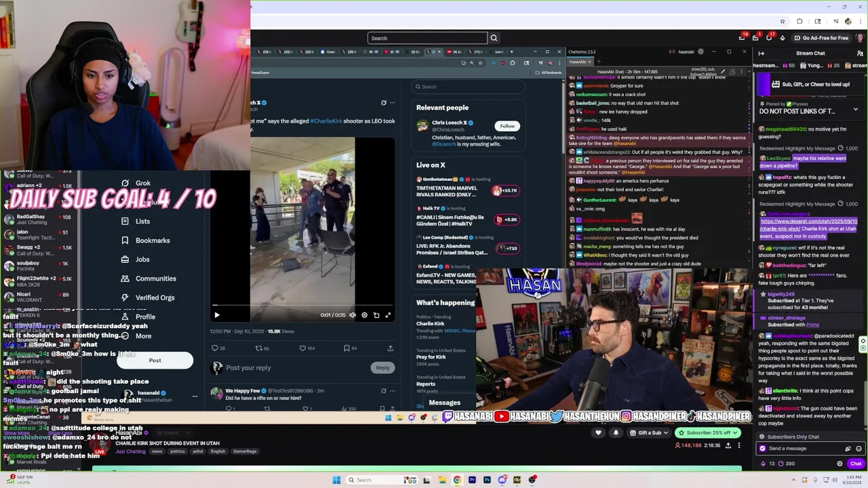Add a new Chatterino tab
The height and width of the screenshot is (488, 868).
point(599,62)
